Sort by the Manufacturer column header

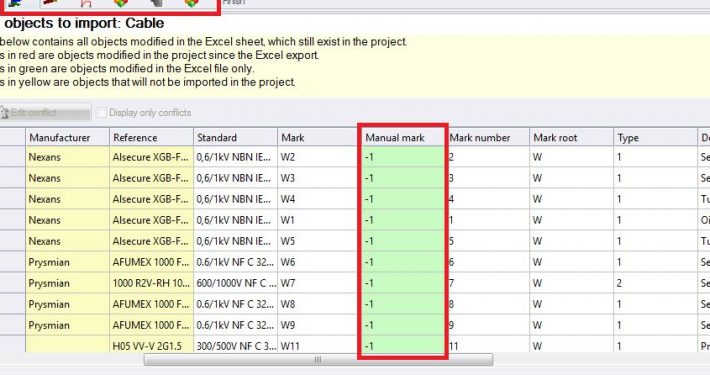pyautogui.click(x=67, y=137)
